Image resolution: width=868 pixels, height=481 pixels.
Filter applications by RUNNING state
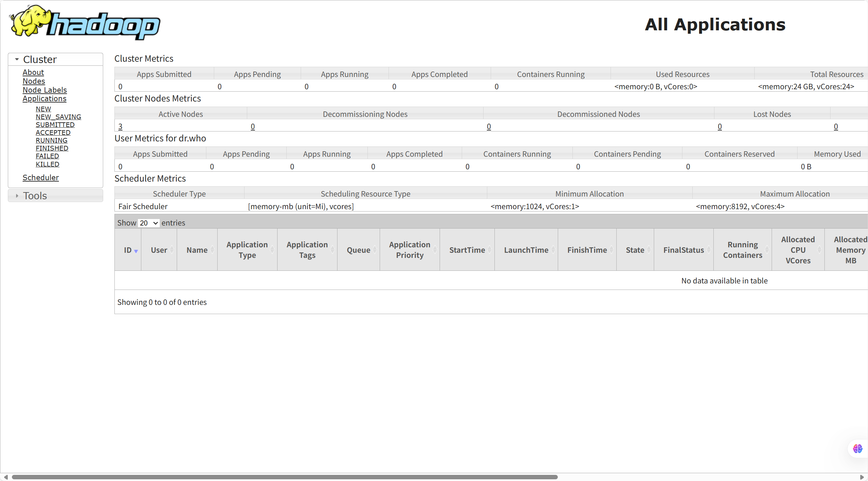[x=51, y=140]
